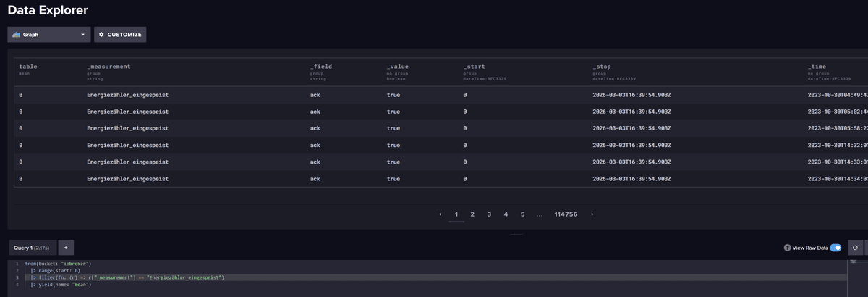Go to results page 3

pos(489,214)
